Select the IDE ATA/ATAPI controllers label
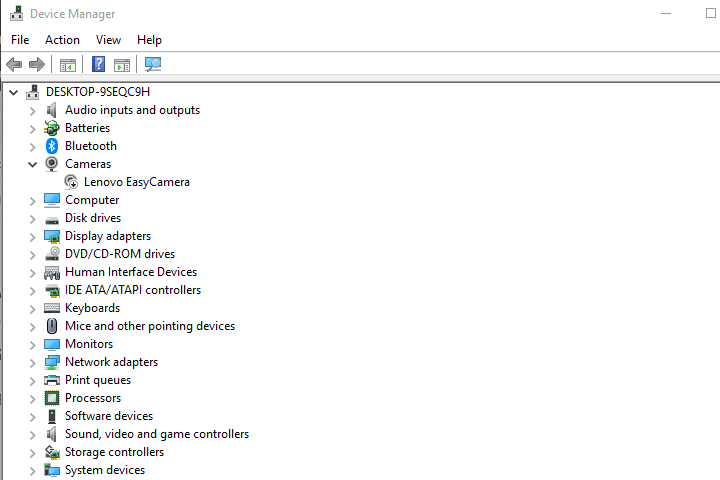Viewport: 720px width, 480px height. click(x=133, y=290)
